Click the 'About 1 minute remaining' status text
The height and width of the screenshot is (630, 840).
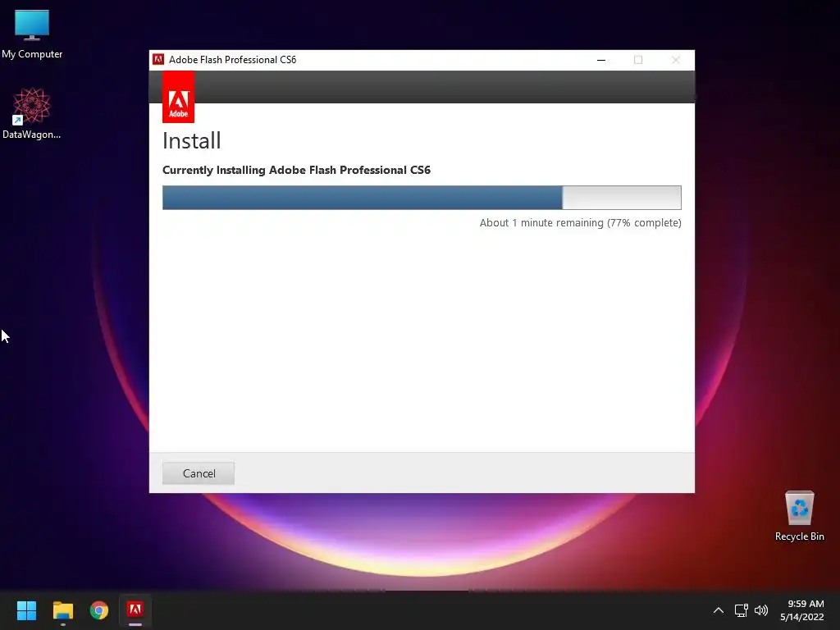pyautogui.click(x=580, y=223)
